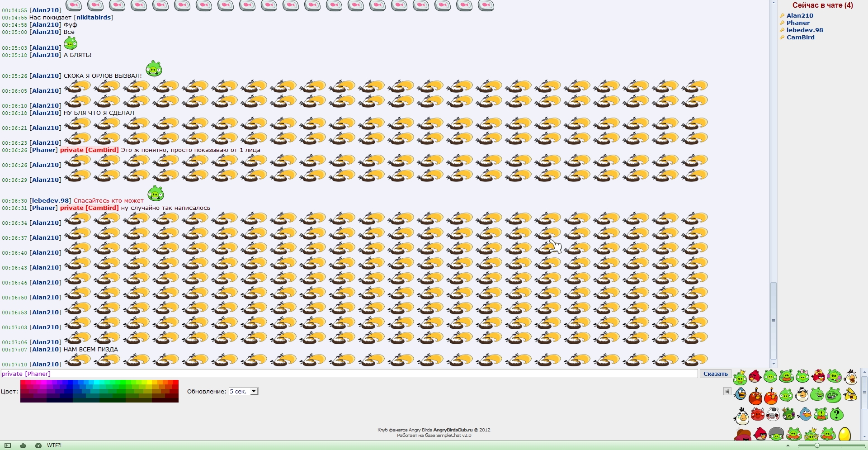Select user lebedev.98 in the online list
The height and width of the screenshot is (450, 868).
[x=805, y=30]
